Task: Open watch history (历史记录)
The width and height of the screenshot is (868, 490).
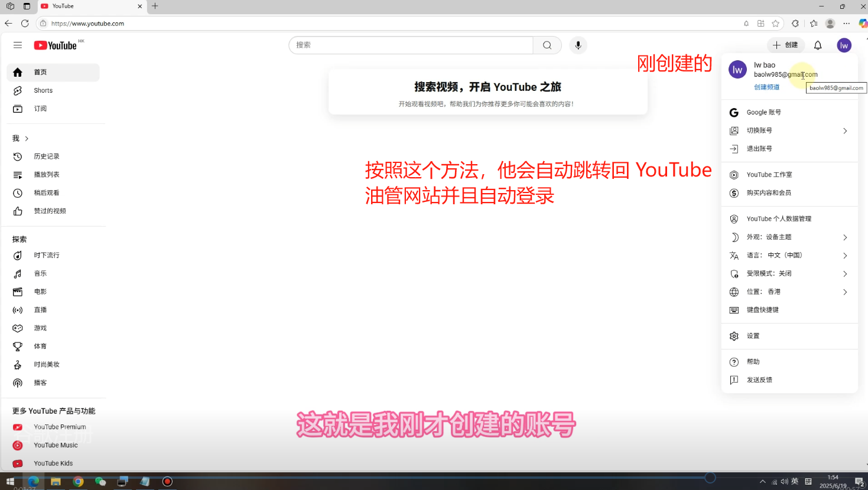Action: pyautogui.click(x=46, y=156)
